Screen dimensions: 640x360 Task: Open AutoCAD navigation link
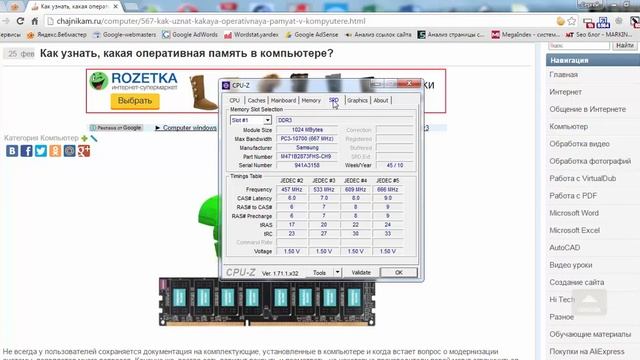tap(564, 248)
